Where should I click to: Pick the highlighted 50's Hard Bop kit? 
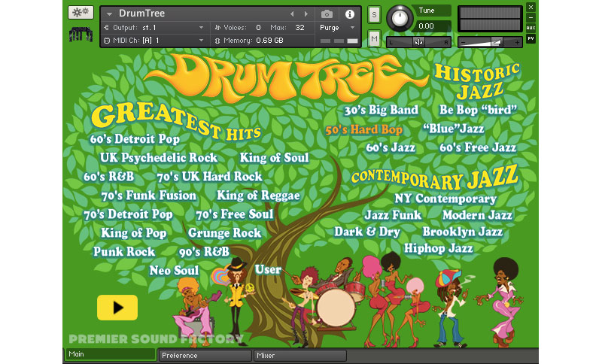click(x=364, y=130)
